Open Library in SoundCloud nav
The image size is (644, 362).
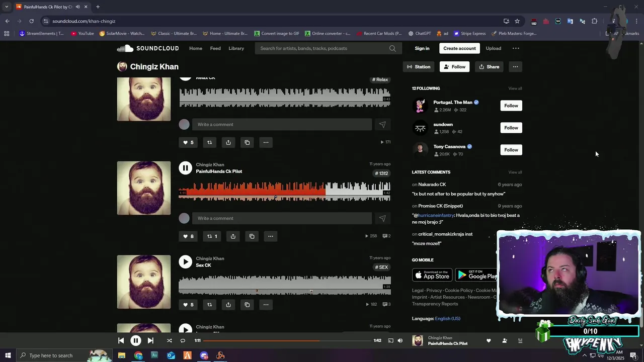236,48
